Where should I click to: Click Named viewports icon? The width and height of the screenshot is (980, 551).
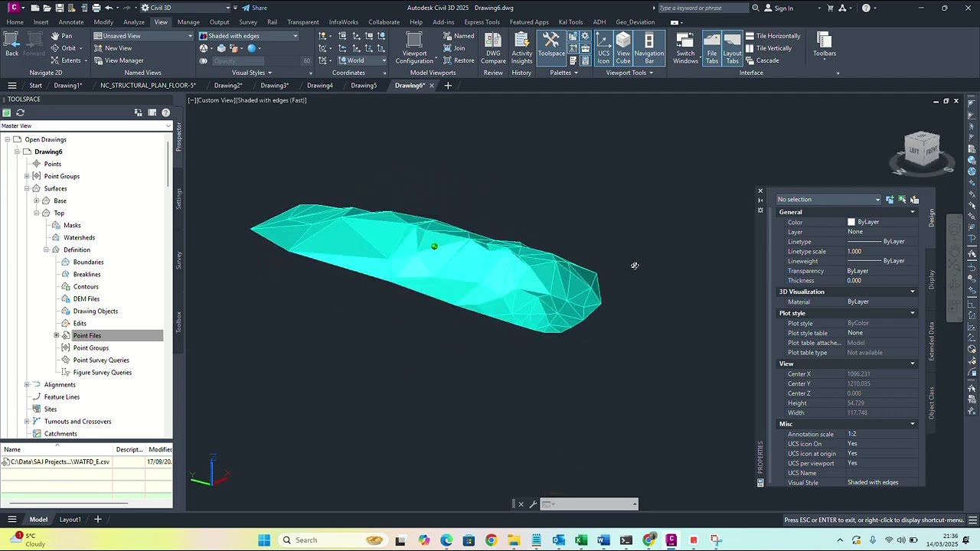[458, 36]
